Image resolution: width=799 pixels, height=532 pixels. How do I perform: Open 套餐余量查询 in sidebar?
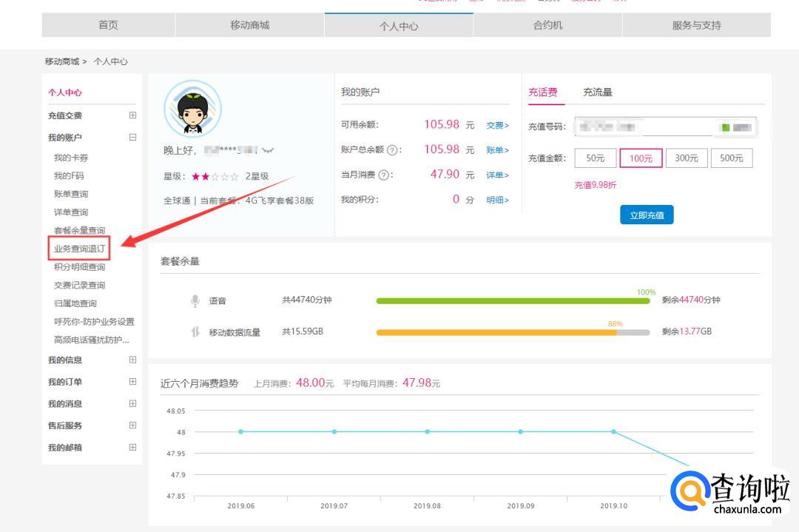79,230
